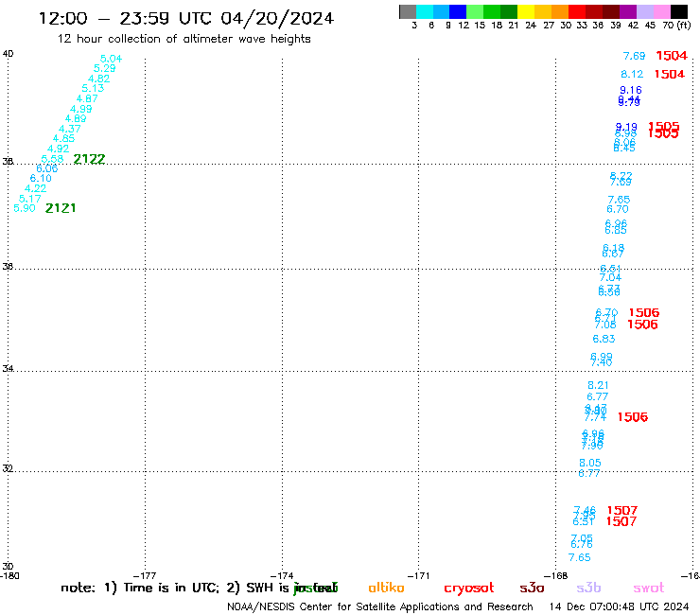
Task: Click the subtitle '12 hour collection of altimeter wave heights'
Action: click(184, 39)
